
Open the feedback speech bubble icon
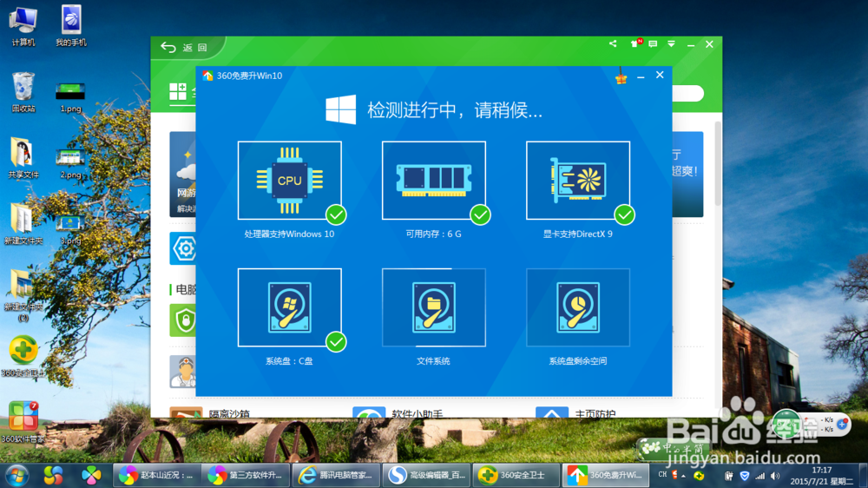tap(653, 43)
